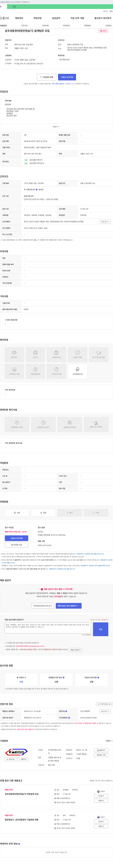The width and height of the screenshot is (113, 868).
Task: Click the 기숙사 welfare icon
Action: pos(35,355)
